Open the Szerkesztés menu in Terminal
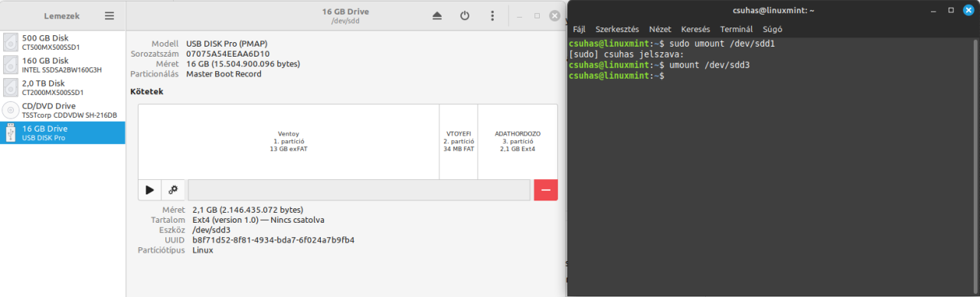 617,29
